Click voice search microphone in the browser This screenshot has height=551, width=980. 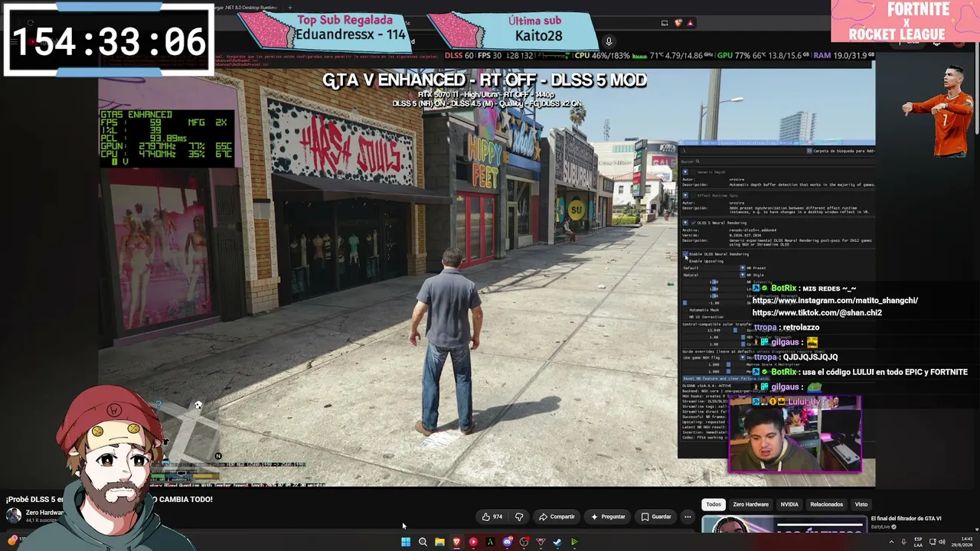tap(609, 41)
